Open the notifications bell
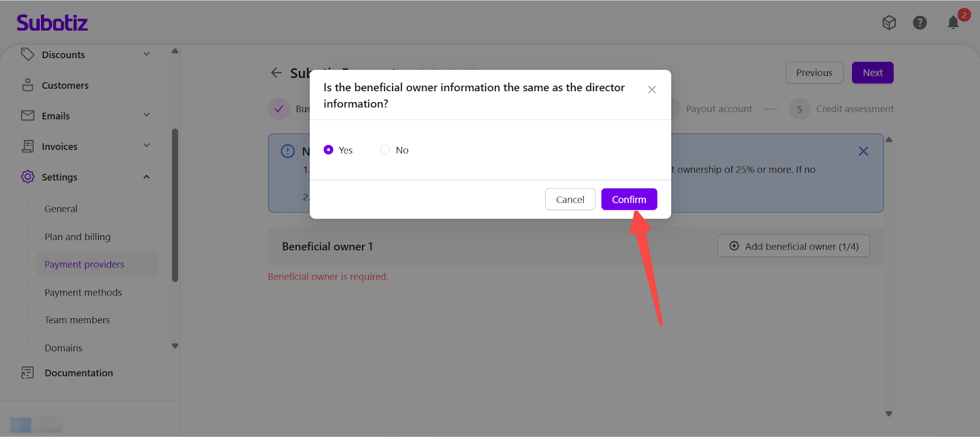The image size is (980, 437). pos(953,23)
